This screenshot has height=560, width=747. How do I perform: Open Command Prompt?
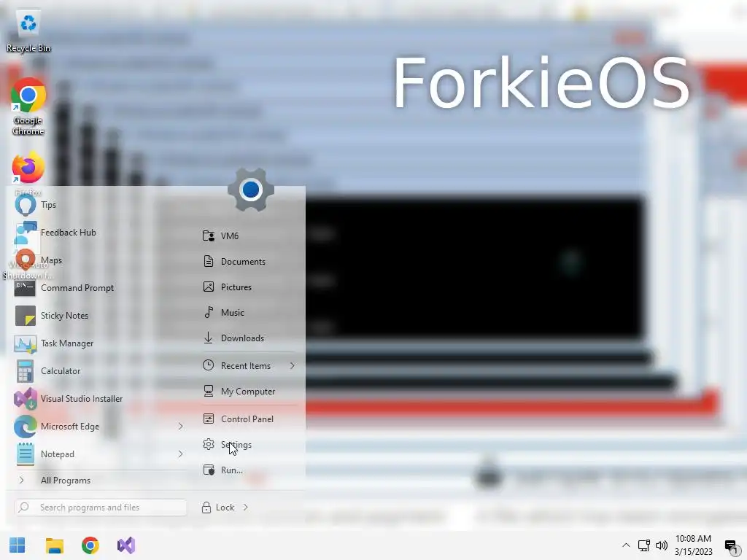click(98, 288)
